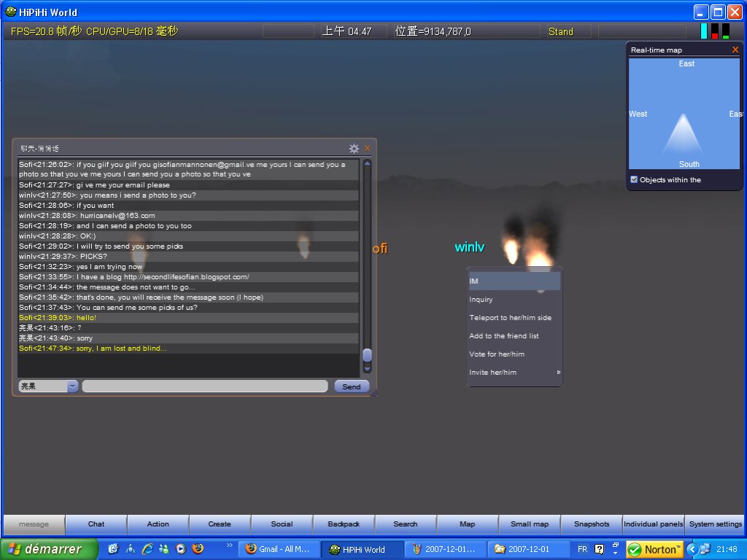747x560 pixels.
Task: Open chat recipient dropdown arrow
Action: coord(72,386)
